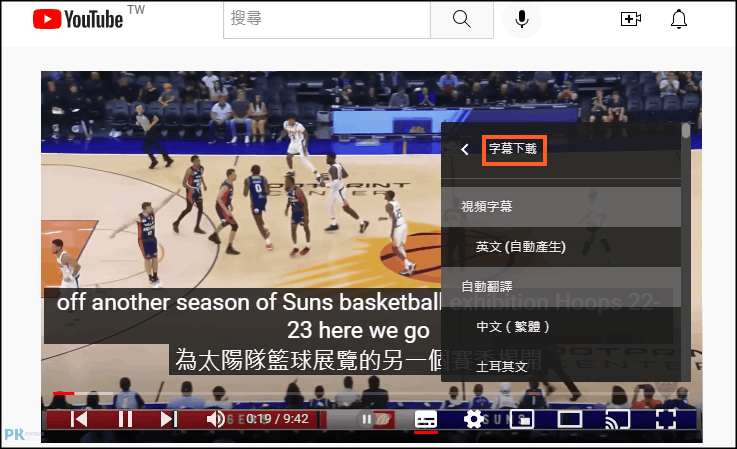Viewport: 737px width, 449px height.
Task: Open the create video camera icon
Action: (630, 19)
